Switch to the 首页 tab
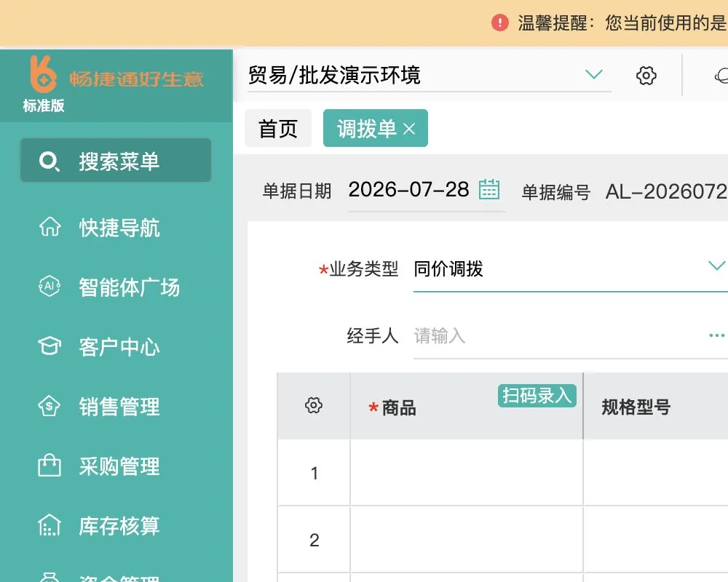The height and width of the screenshot is (582, 728). (278, 128)
